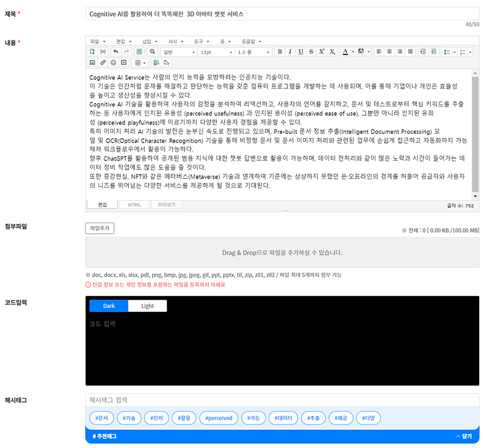Add the #perceived recommended tag
Viewport: 486px width, 448px height.
pyautogui.click(x=219, y=418)
